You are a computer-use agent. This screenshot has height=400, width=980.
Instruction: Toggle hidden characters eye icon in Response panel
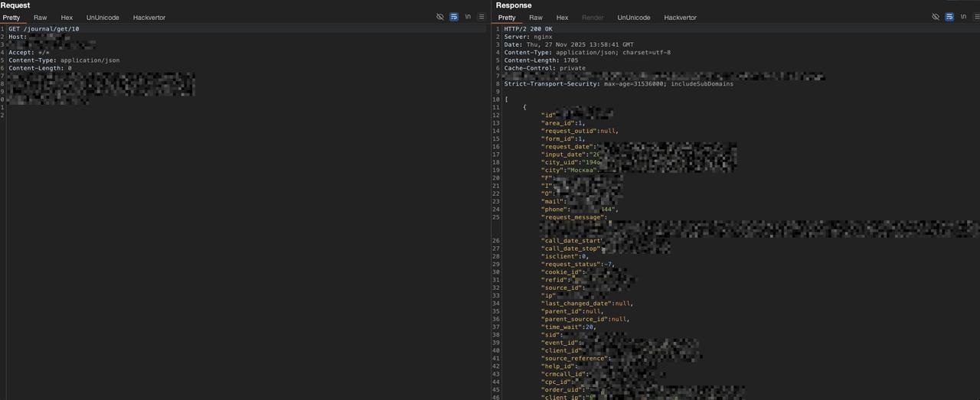point(936,17)
